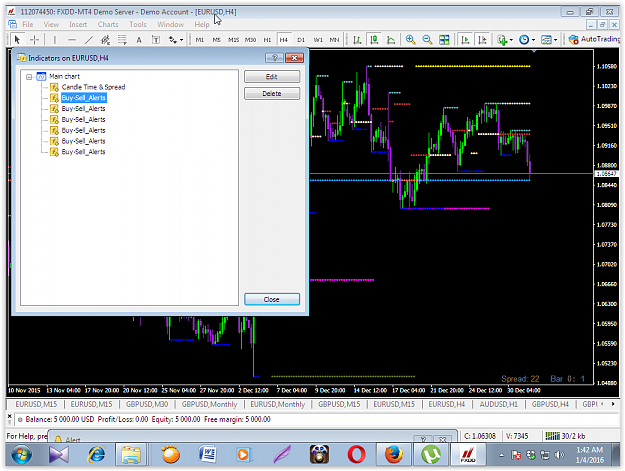This screenshot has height=471, width=625.
Task: Switch to GBPUSD,Monthly chart tab
Action: (209, 404)
